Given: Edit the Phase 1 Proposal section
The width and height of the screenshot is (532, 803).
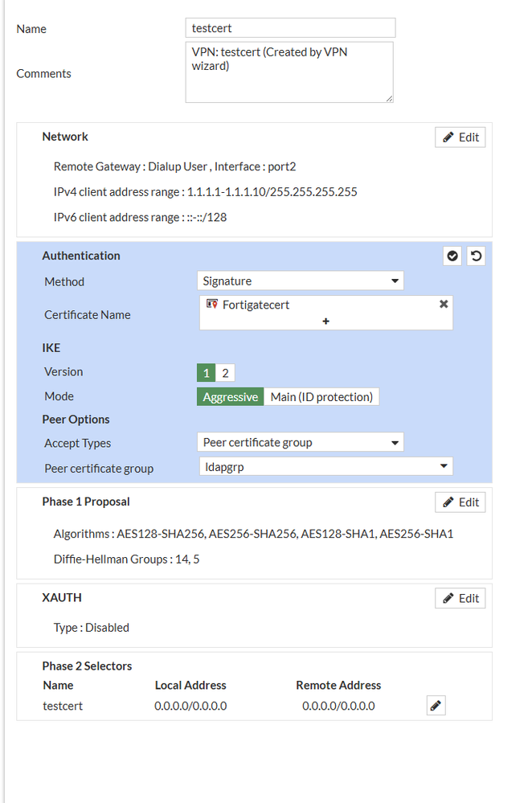Looking at the screenshot, I should pos(460,502).
